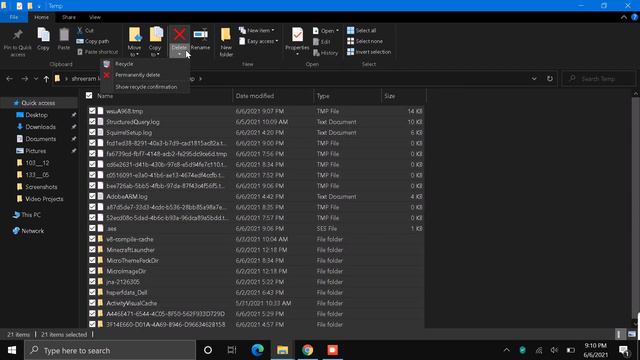640x360 pixels.
Task: Expand the New item dropdown
Action: (x=257, y=31)
